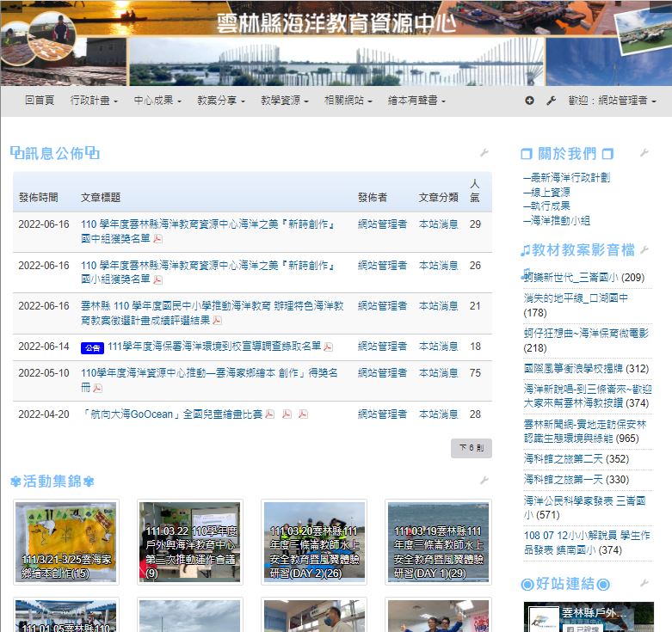Click 本站消息 category in 2022-05-10 row

(438, 373)
